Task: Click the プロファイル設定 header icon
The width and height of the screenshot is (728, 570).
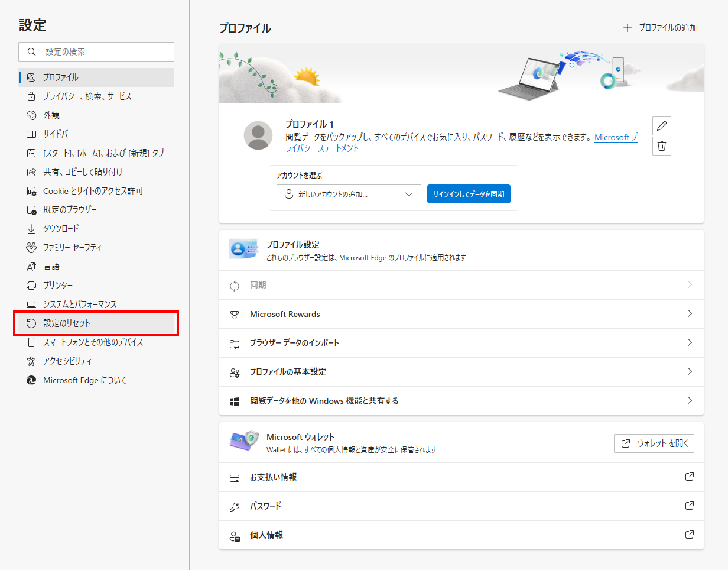Action: [x=243, y=250]
